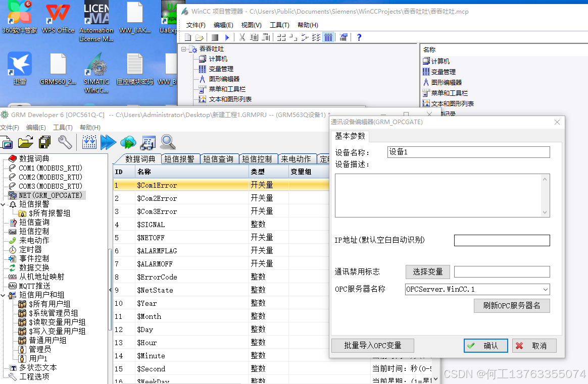Switch WinCC view to list mode
Screen dimensions: 588x384
[305, 37]
